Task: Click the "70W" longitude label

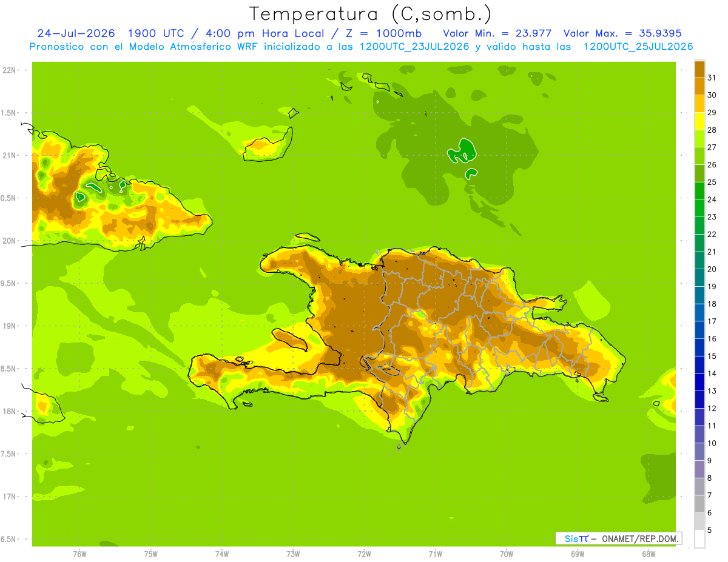Action: coord(507,554)
